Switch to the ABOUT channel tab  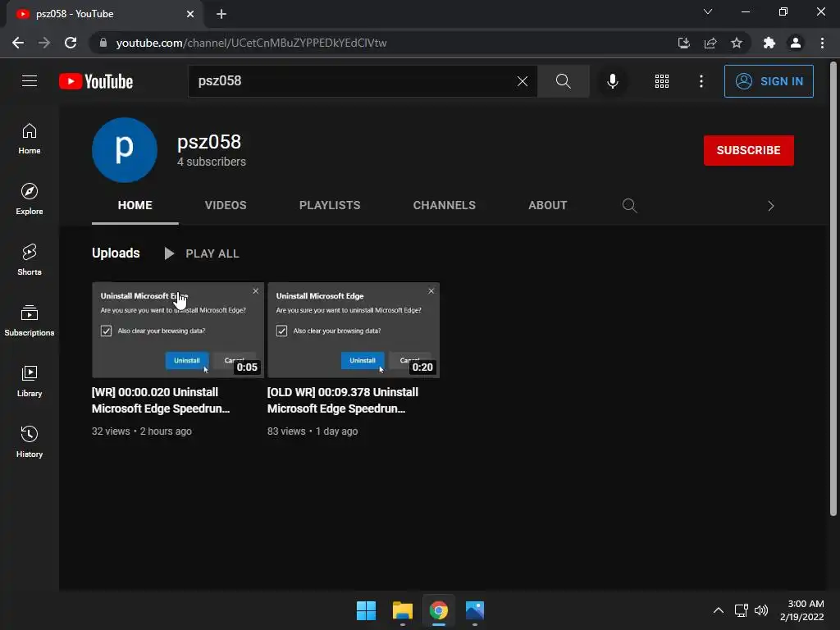pos(547,205)
